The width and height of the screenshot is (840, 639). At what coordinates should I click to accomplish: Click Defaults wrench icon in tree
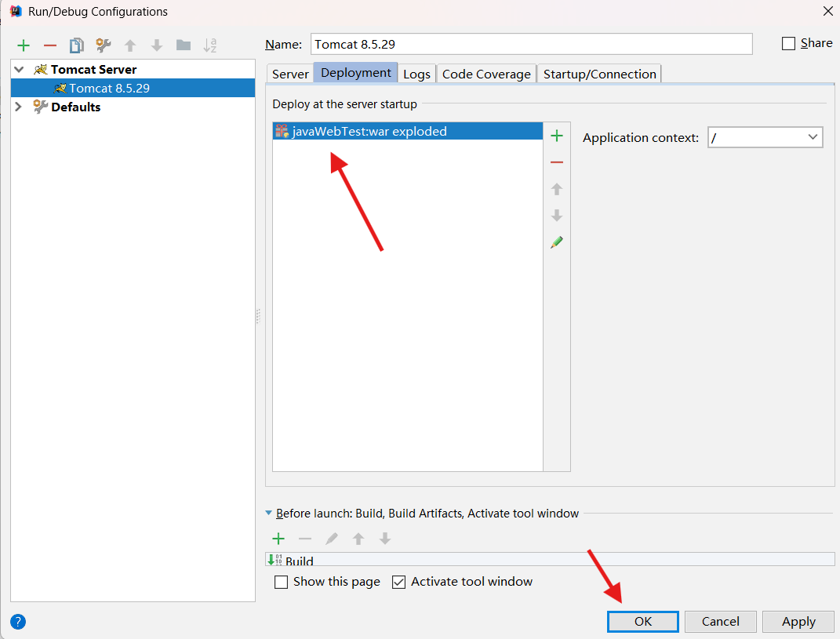(41, 107)
